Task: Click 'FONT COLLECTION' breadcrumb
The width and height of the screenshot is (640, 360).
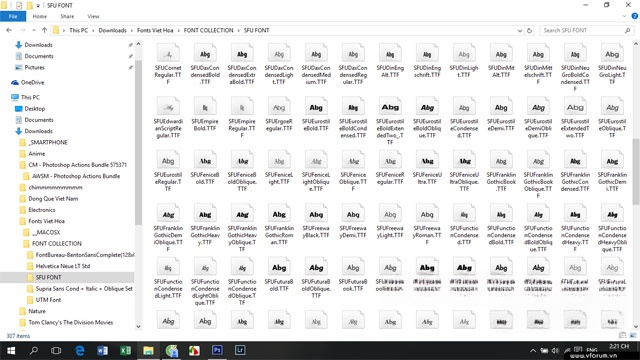Action: point(208,30)
